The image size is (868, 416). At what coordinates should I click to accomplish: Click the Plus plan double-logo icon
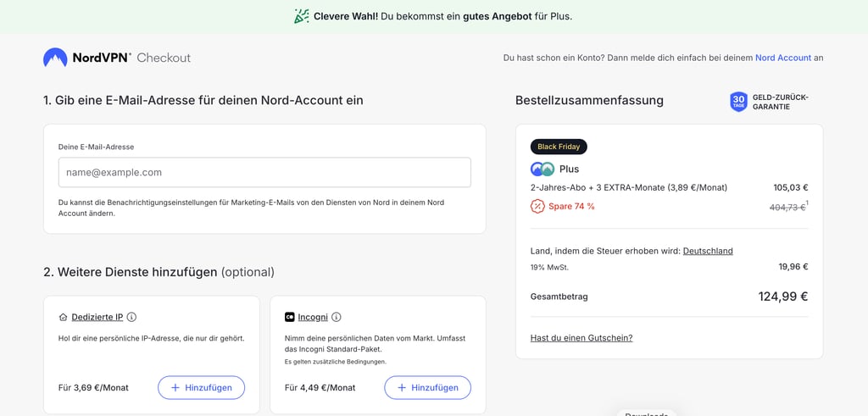[542, 169]
